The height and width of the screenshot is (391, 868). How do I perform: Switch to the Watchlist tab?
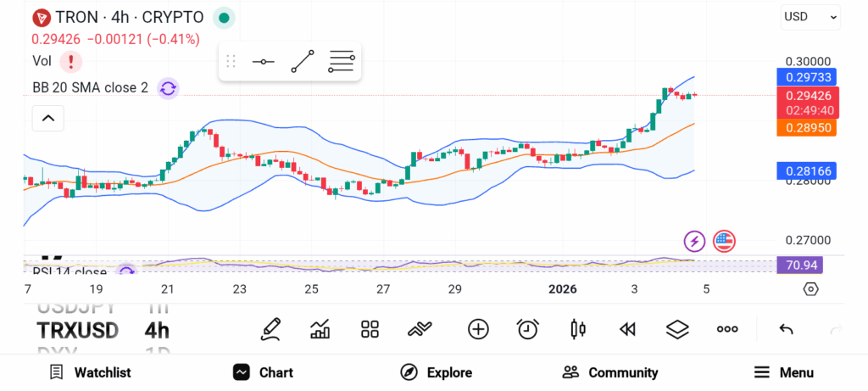90,372
